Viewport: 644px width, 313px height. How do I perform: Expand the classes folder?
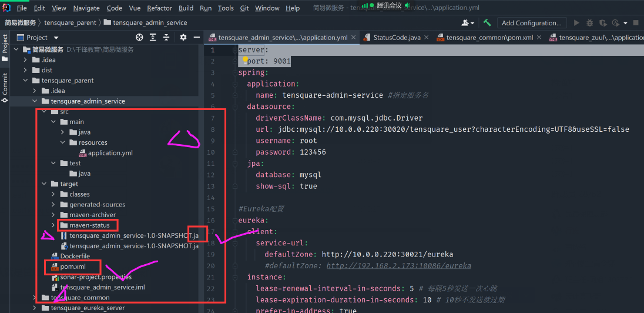pyautogui.click(x=53, y=194)
